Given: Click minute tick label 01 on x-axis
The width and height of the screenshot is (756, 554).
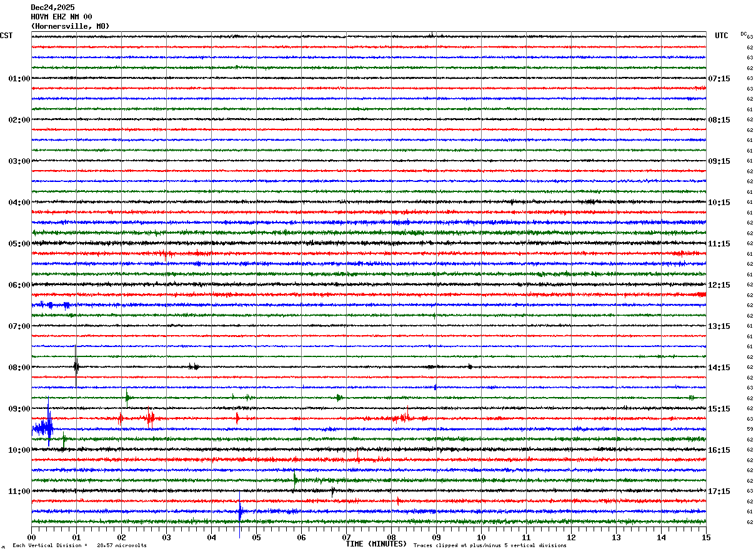Looking at the screenshot, I should coord(76,537).
